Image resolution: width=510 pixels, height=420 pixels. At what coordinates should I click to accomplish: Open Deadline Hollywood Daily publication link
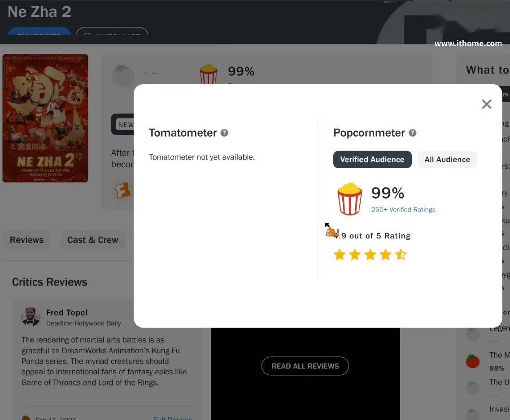tap(83, 323)
